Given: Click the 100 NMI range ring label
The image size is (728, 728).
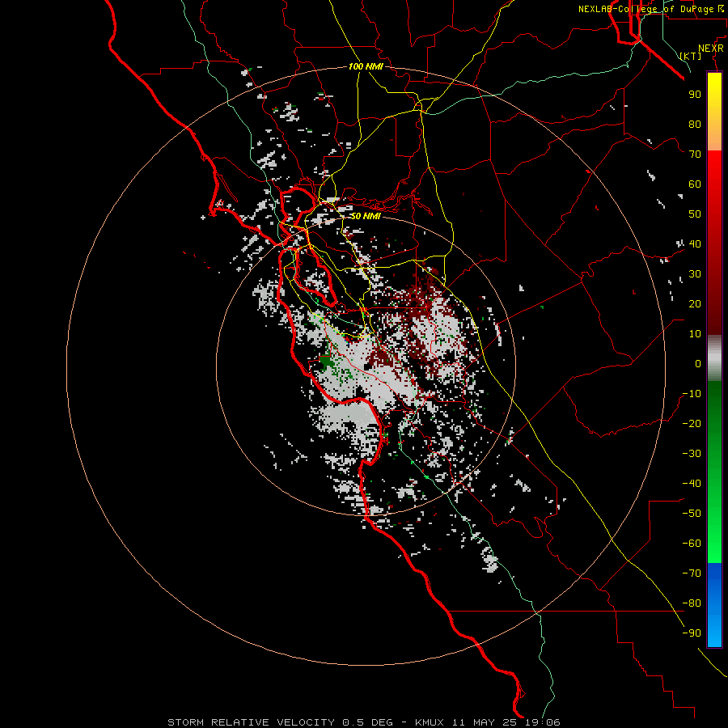Looking at the screenshot, I should 366,66.
